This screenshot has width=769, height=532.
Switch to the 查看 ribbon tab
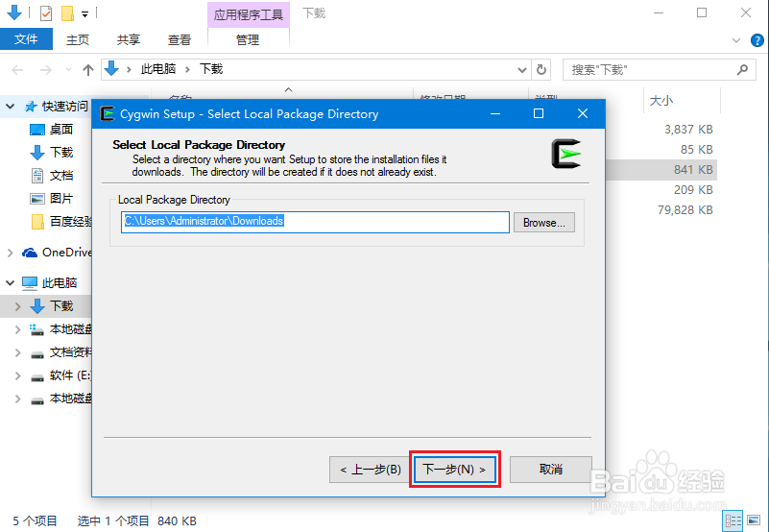click(x=179, y=39)
